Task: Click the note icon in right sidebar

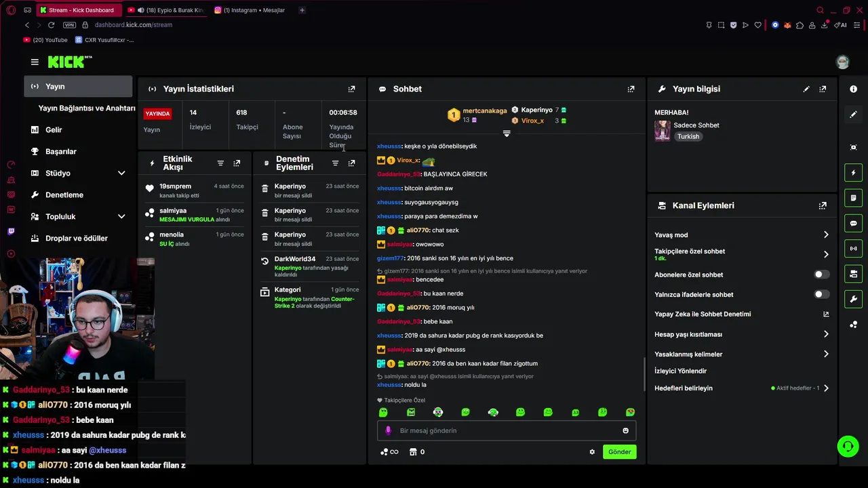Action: (x=853, y=198)
